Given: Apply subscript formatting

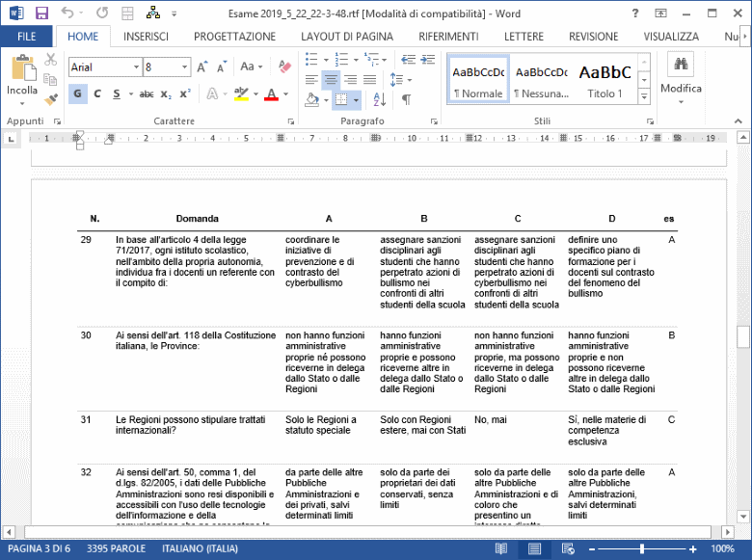Looking at the screenshot, I should pyautogui.click(x=166, y=94).
